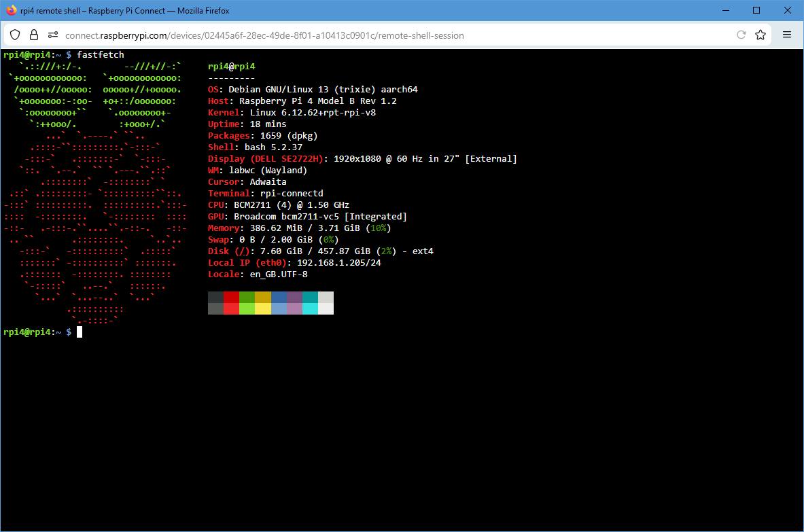Viewport: 804px width, 532px height.
Task: Reload the remote shell page
Action: [741, 35]
